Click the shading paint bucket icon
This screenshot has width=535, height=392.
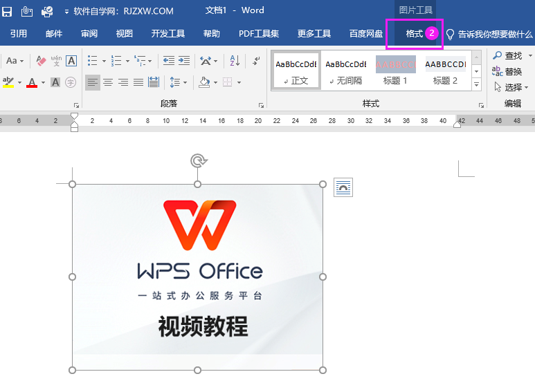(x=204, y=82)
